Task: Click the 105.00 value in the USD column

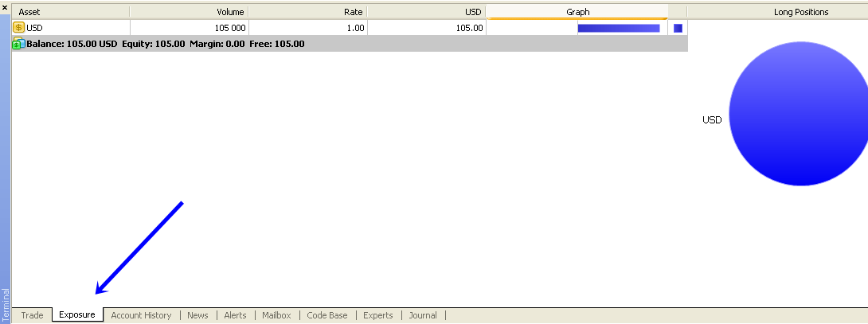Action: click(x=469, y=28)
